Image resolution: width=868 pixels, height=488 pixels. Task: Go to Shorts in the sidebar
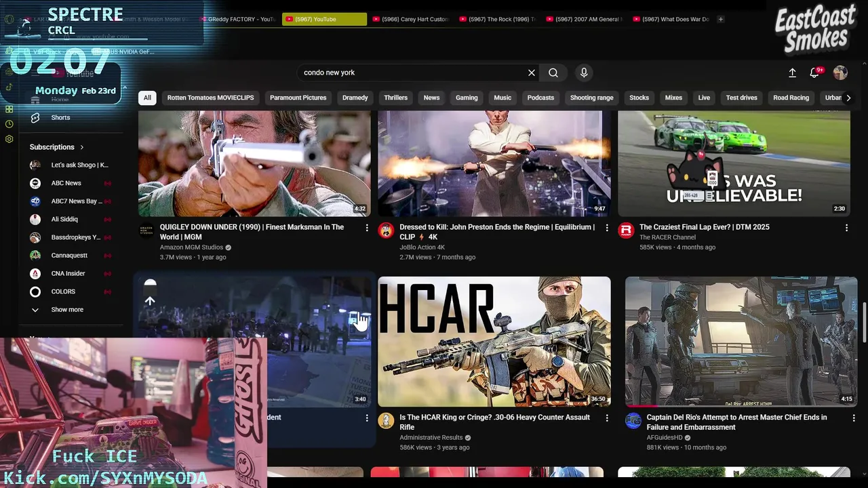click(60, 117)
